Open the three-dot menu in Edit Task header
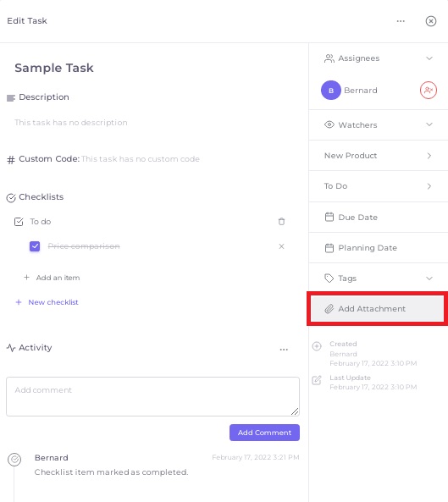This screenshot has height=502, width=448. click(401, 21)
